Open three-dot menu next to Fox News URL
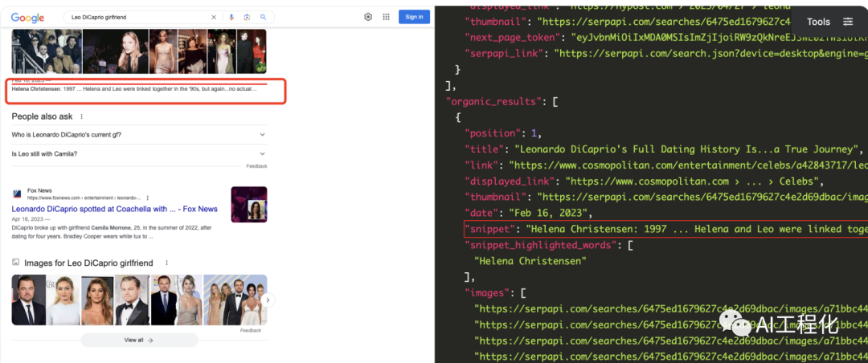This screenshot has width=868, height=363. click(x=148, y=198)
